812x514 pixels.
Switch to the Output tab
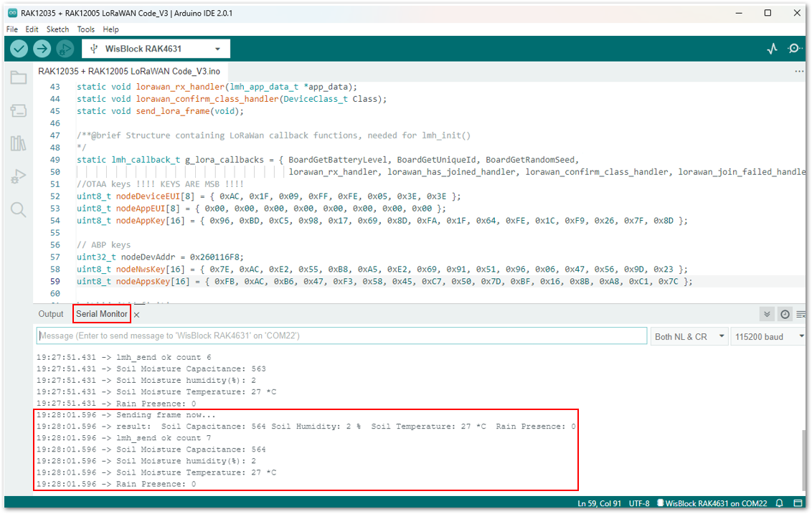(51, 314)
